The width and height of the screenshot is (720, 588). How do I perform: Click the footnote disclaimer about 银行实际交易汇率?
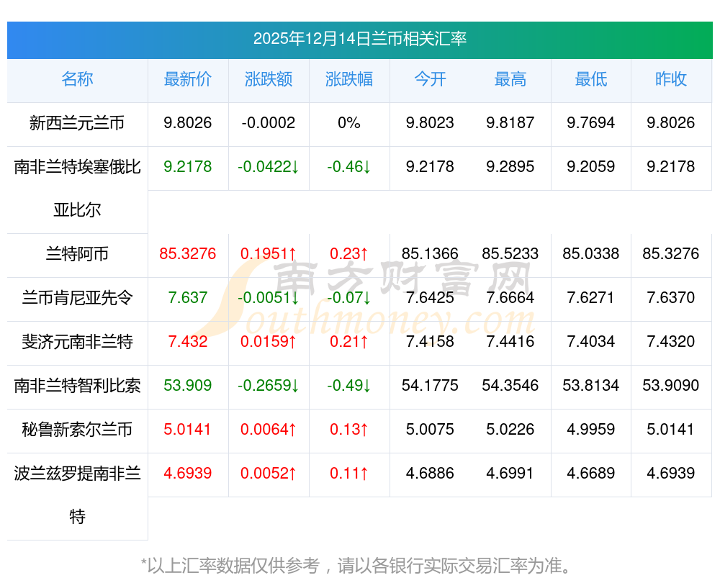click(359, 566)
